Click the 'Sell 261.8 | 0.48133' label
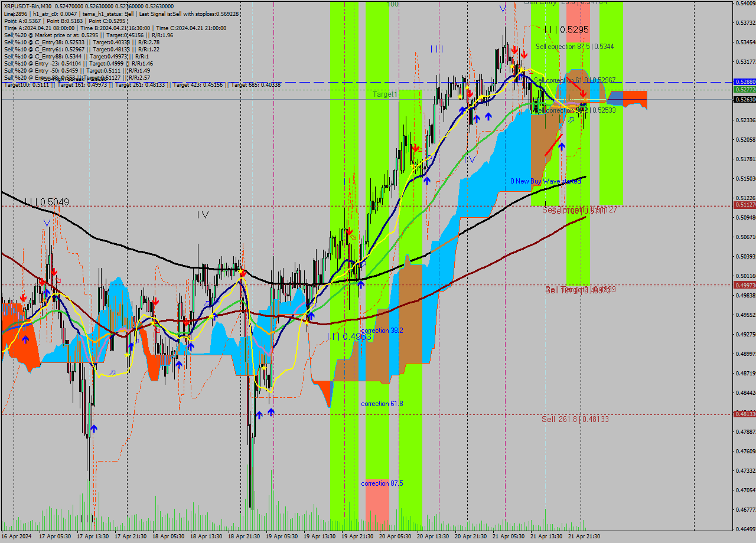Image resolution: width=756 pixels, height=543 pixels. click(575, 419)
